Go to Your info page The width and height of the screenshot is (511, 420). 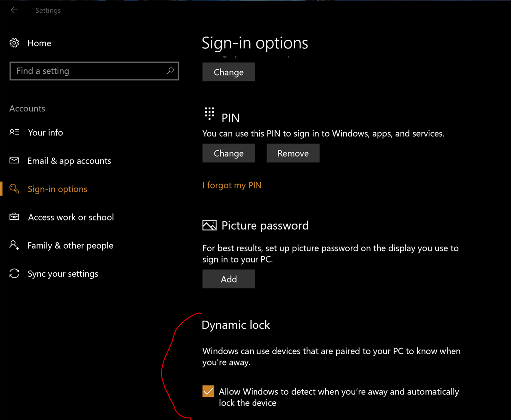pos(45,132)
